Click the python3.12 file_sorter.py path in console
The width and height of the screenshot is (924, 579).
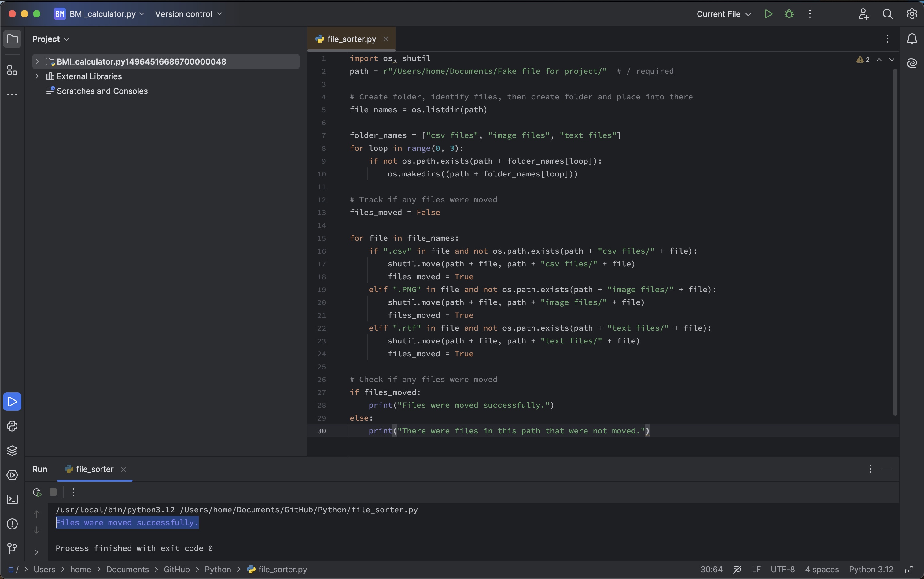237,510
